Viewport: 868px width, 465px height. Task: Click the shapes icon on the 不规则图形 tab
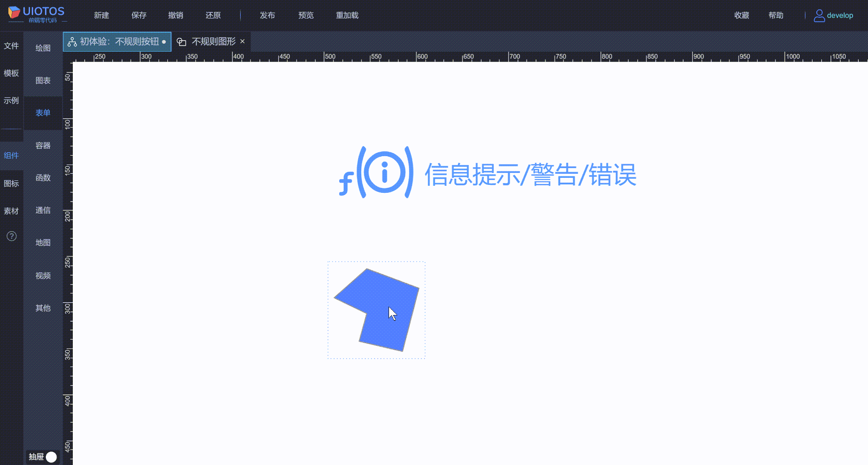click(181, 41)
